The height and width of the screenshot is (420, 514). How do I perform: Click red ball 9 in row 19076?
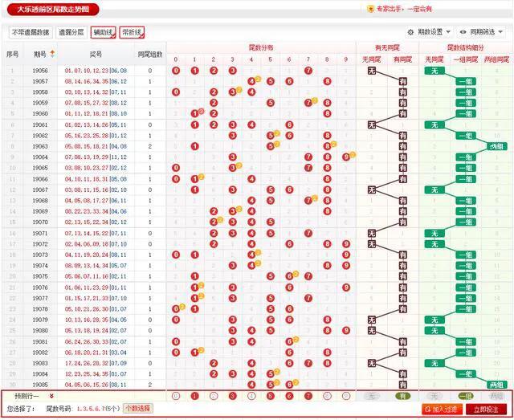346,287
